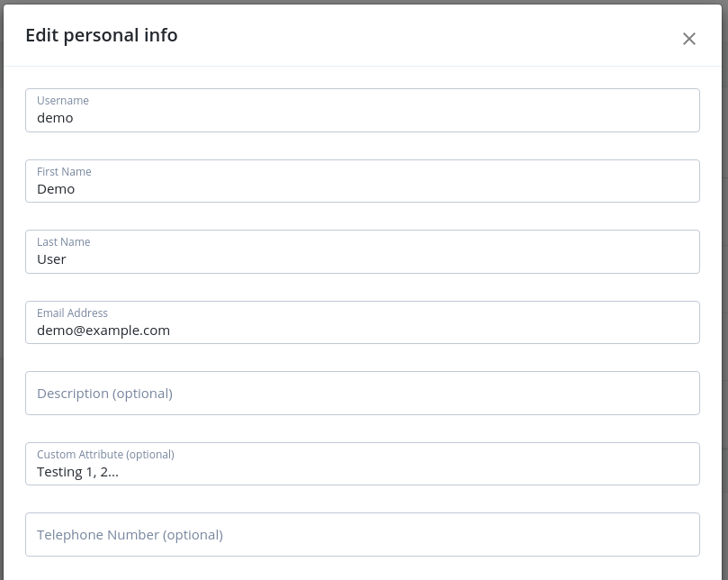Close the Edit personal info dialog
728x580 pixels.
pyautogui.click(x=689, y=39)
